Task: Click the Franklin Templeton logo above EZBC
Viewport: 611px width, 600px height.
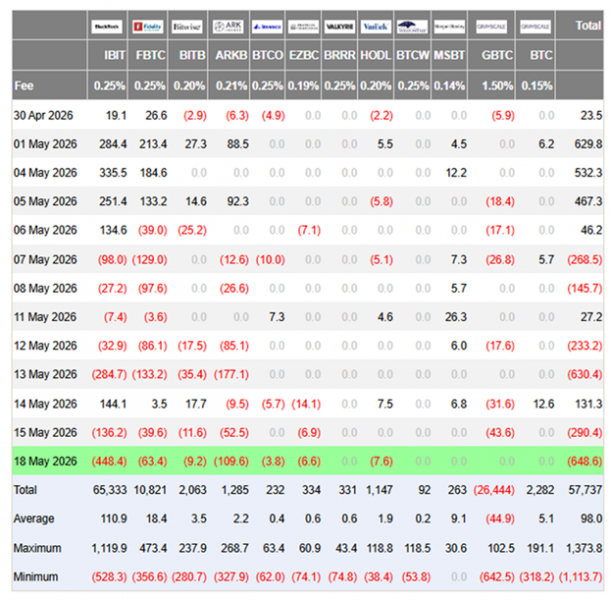Action: pos(304,27)
